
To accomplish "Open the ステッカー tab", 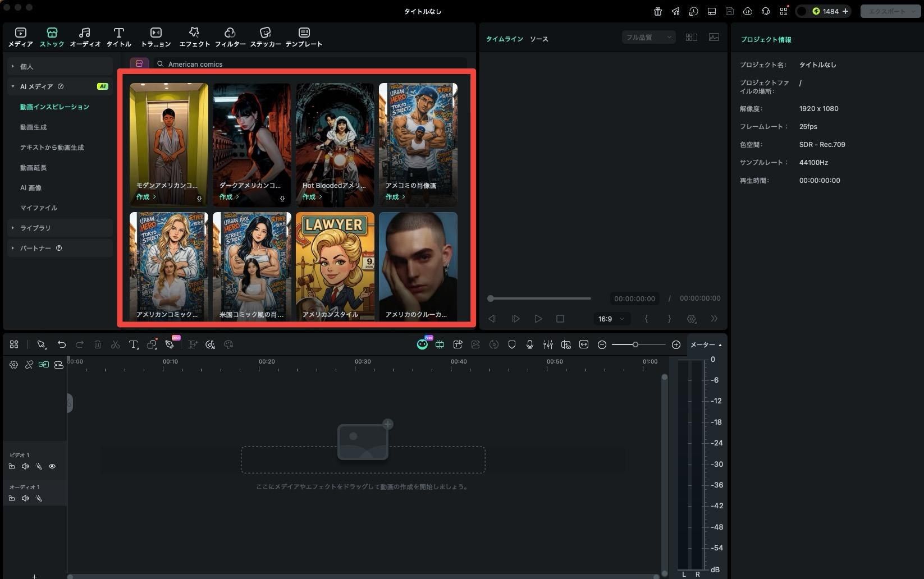I will click(266, 37).
